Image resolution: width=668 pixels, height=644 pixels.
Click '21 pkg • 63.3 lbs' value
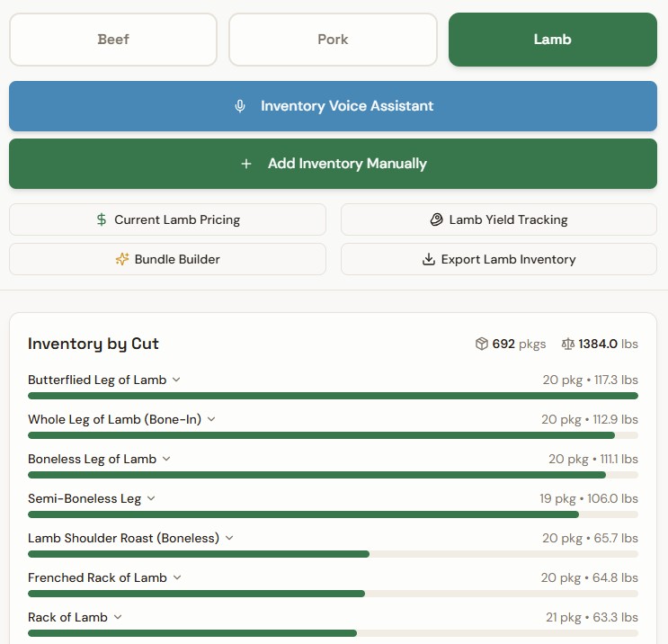(592, 617)
